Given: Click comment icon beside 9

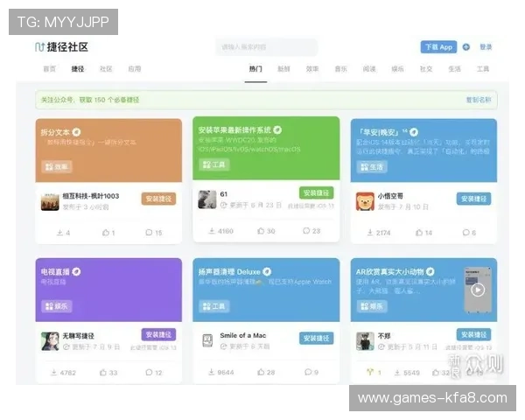Looking at the screenshot, I should click(308, 372).
